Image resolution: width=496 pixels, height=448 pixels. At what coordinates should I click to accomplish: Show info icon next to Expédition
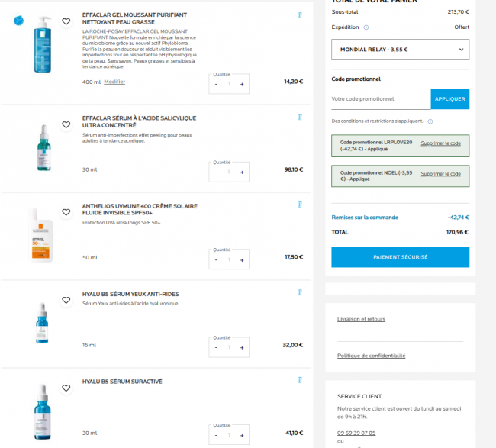(x=366, y=27)
